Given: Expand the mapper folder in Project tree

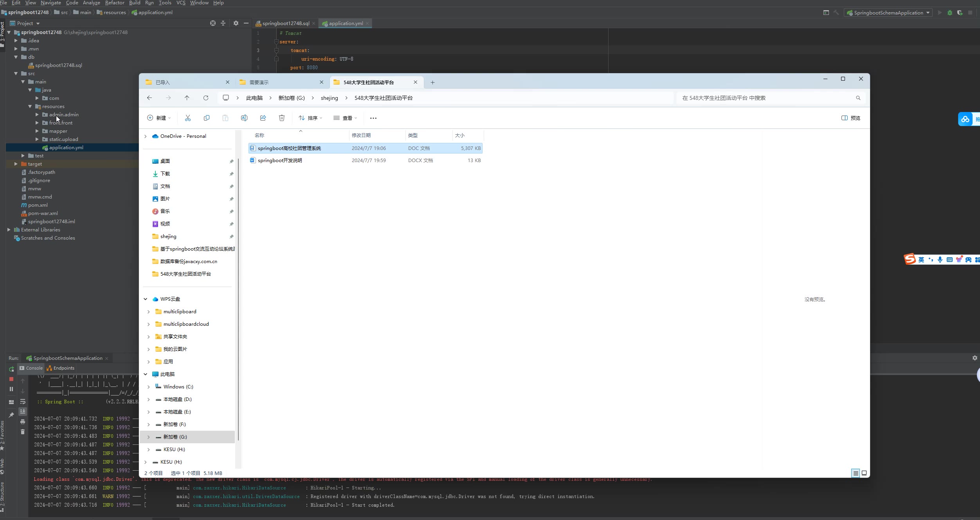Looking at the screenshot, I should [x=37, y=131].
